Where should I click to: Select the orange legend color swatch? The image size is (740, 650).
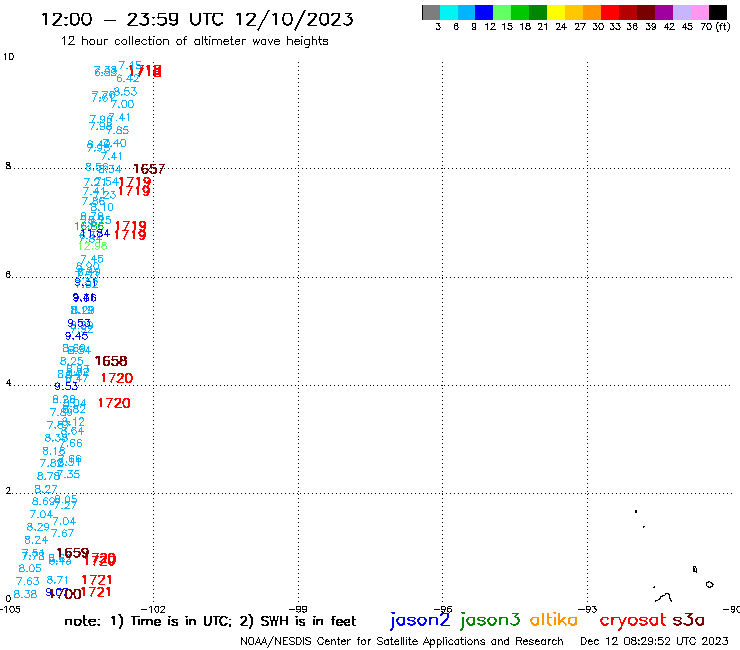(x=592, y=12)
